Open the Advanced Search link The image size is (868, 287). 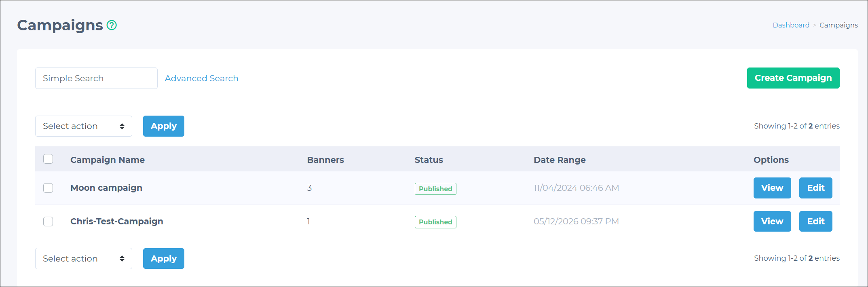201,78
